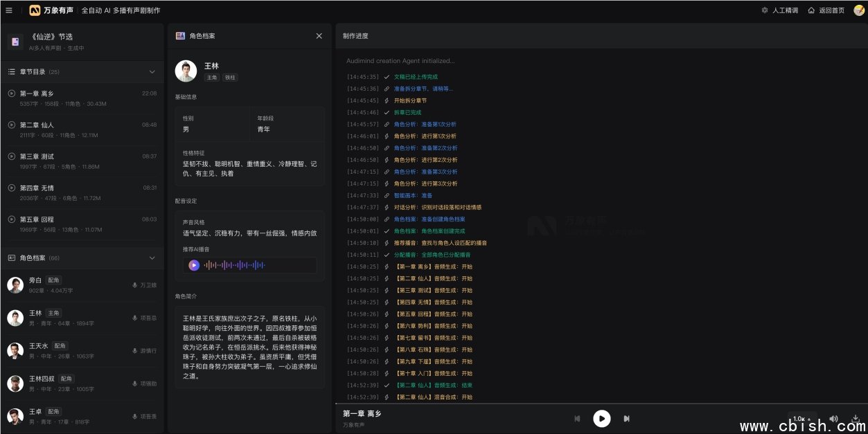Viewport: 868px width, 434px height.
Task: Close the 角色档案 profile panel
Action: coord(319,36)
